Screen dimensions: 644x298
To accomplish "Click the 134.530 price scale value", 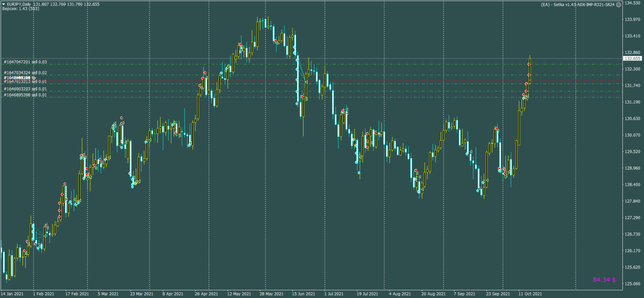I will [x=632, y=3].
